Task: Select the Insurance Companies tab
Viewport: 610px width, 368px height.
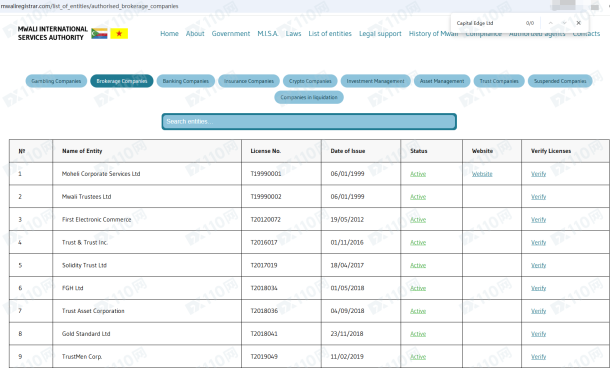Action: (x=249, y=81)
